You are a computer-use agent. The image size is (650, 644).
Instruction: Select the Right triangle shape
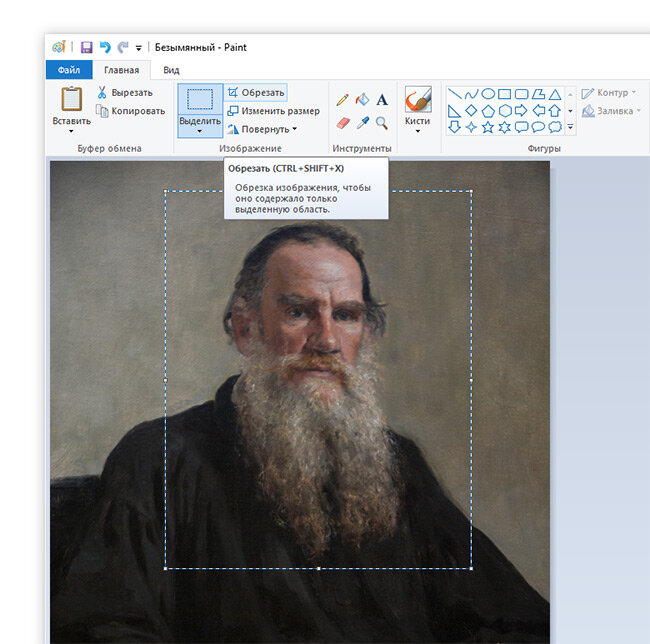pos(455,111)
